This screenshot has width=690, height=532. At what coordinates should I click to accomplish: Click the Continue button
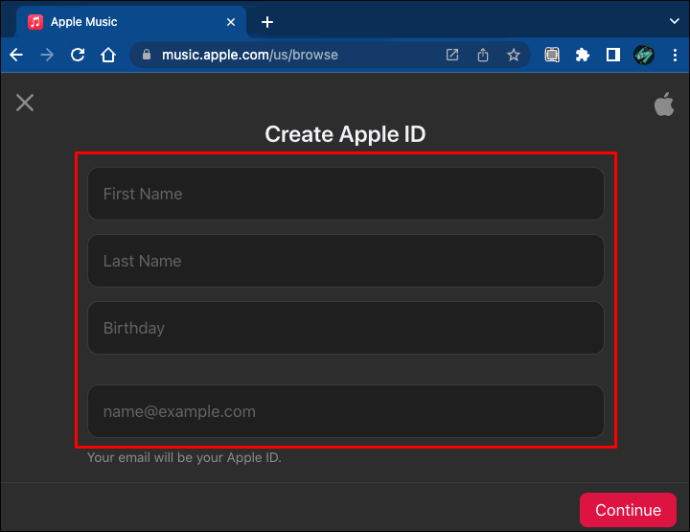click(x=628, y=510)
